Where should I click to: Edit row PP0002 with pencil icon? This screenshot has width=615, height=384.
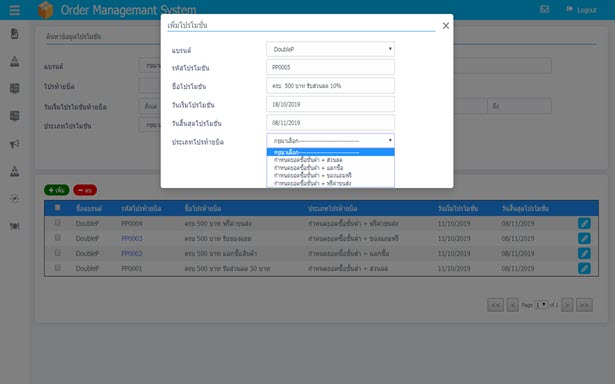[584, 253]
